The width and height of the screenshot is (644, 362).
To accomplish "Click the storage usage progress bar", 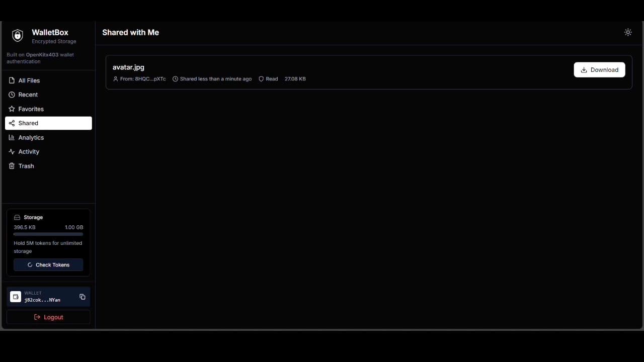I will 48,234.
